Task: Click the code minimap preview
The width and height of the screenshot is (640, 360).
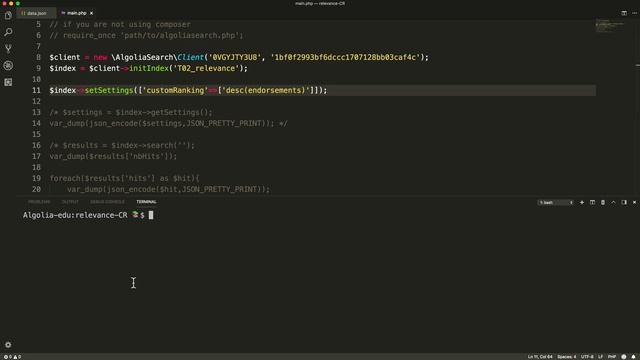Action: pyautogui.click(x=610, y=25)
